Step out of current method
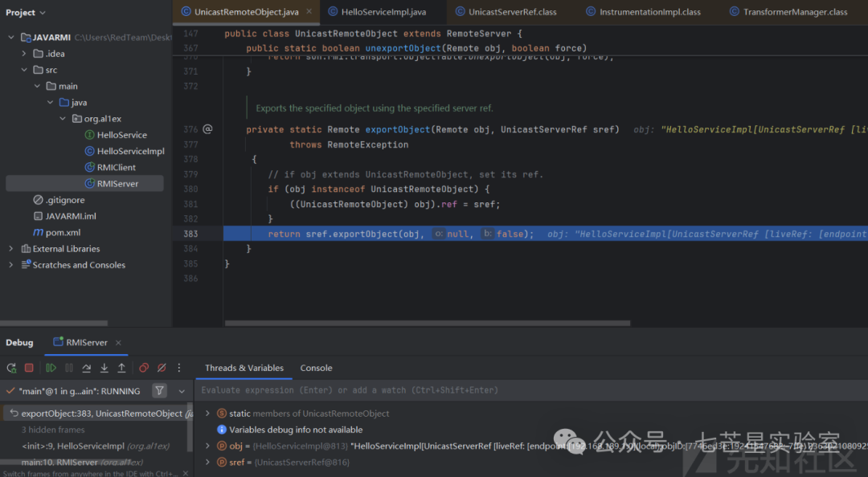 coord(121,368)
